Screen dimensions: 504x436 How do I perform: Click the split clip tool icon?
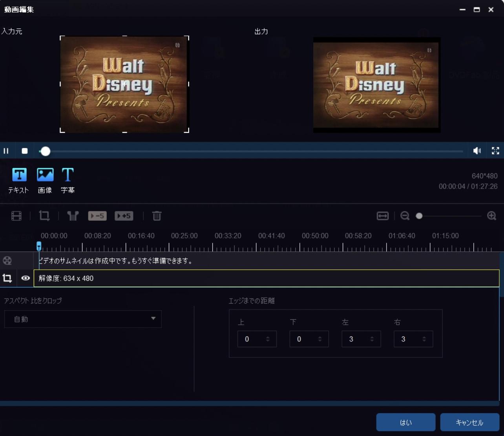[x=73, y=216]
